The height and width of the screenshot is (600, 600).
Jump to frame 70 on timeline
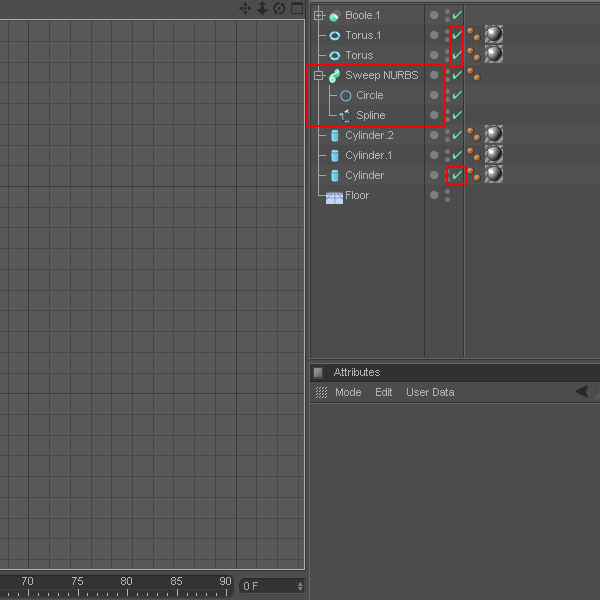click(x=28, y=581)
